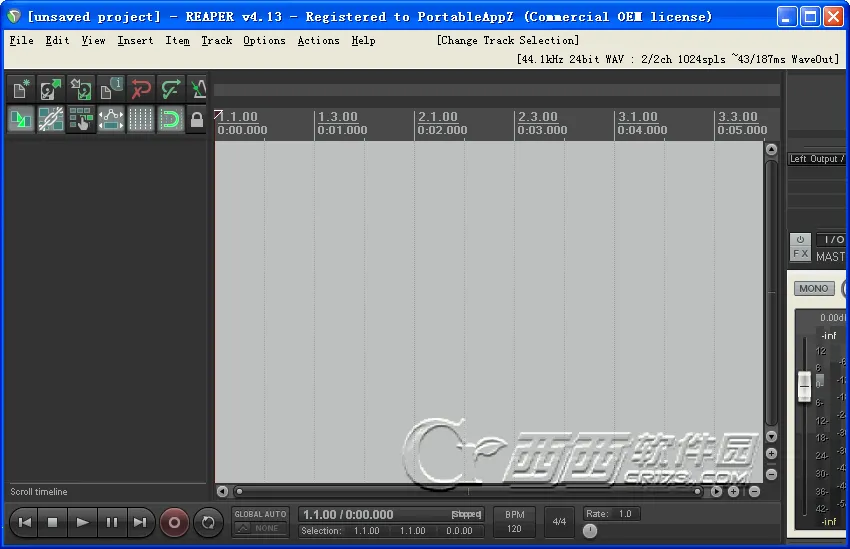The width and height of the screenshot is (850, 549).
Task: Open the Actions menu
Action: point(318,41)
